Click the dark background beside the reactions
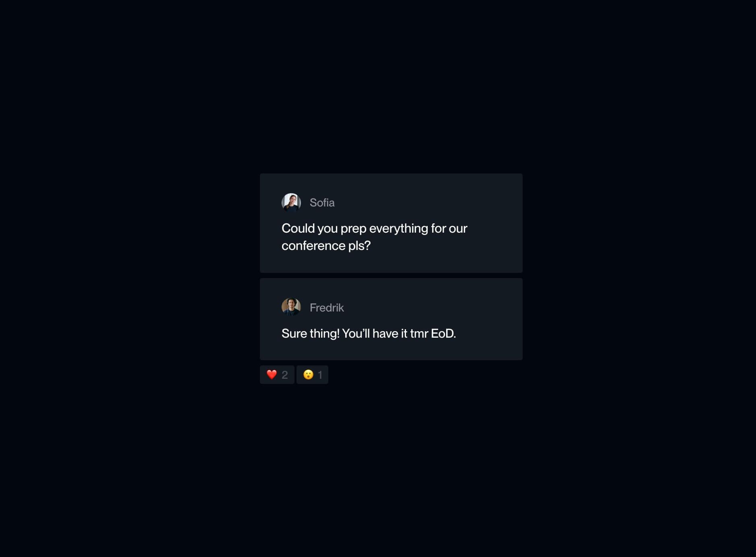The height and width of the screenshot is (557, 756). (x=422, y=375)
